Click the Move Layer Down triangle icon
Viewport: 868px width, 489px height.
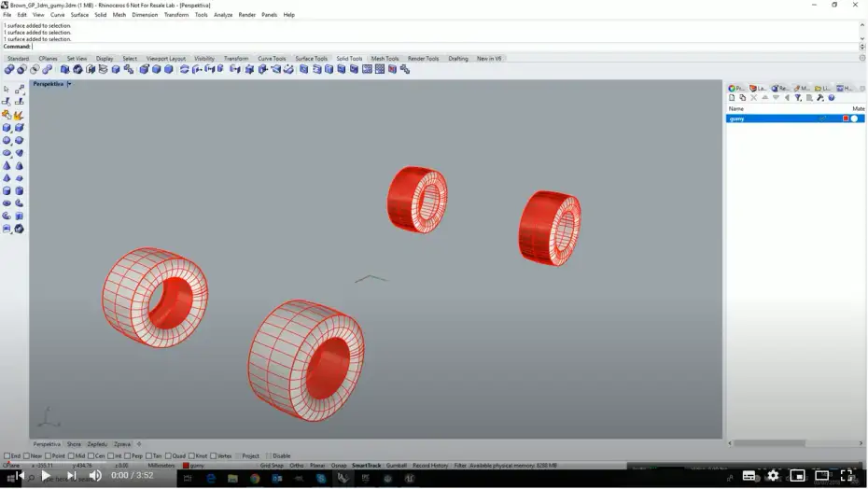point(777,98)
